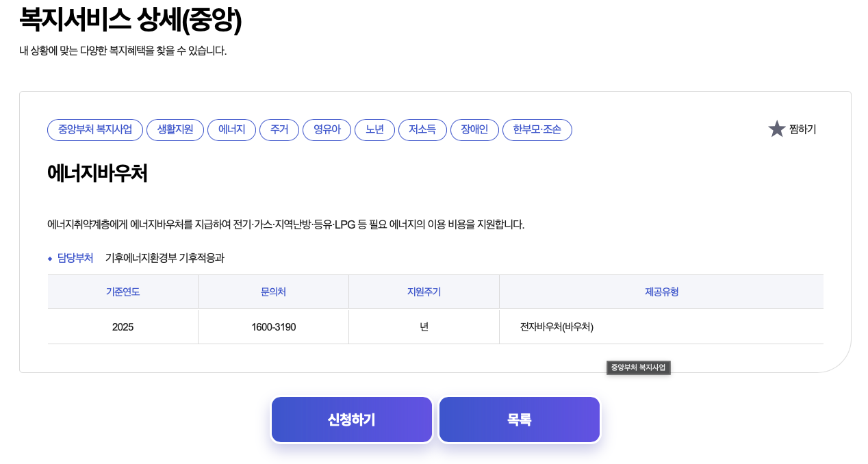Select the 주거 tag
This screenshot has width=868, height=464.
(x=279, y=130)
